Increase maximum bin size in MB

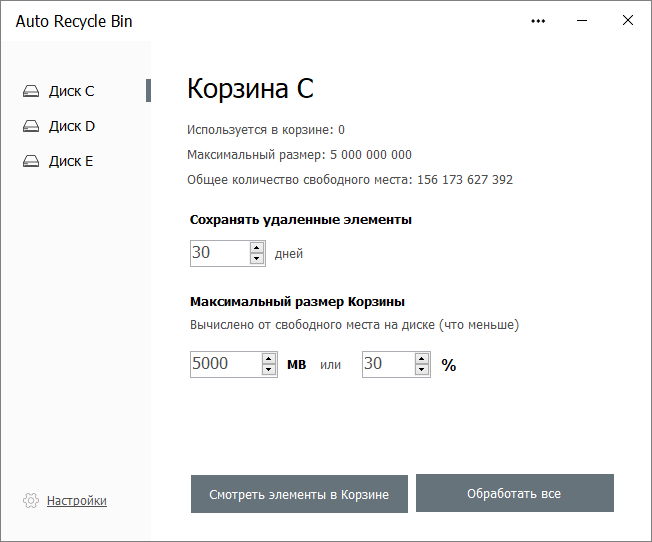(x=269, y=358)
